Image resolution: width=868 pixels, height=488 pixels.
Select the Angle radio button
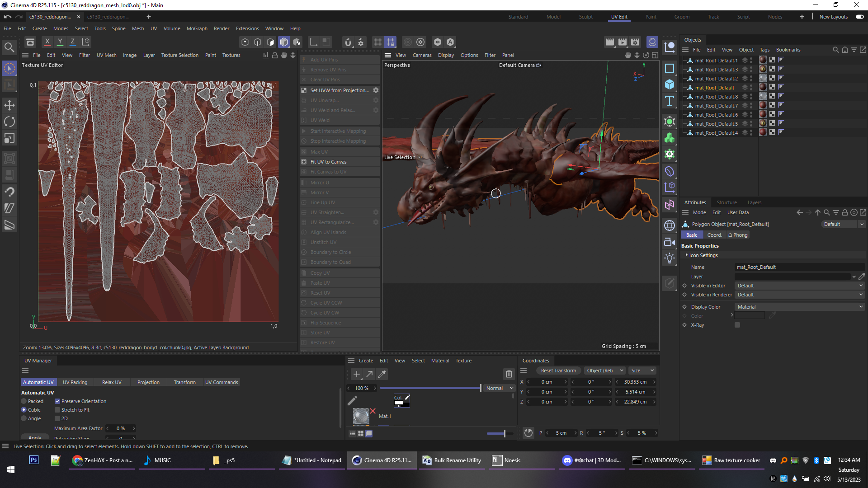coord(24,418)
